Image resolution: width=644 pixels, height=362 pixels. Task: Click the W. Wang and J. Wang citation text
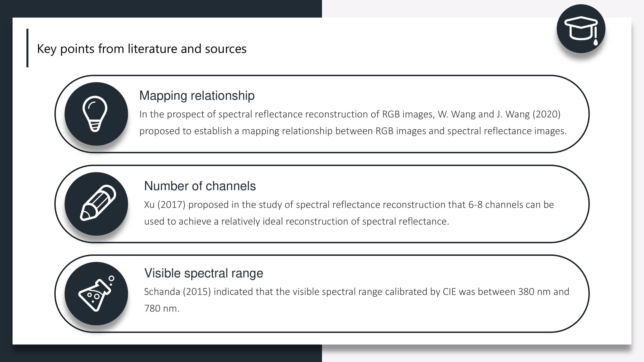pyautogui.click(x=499, y=114)
